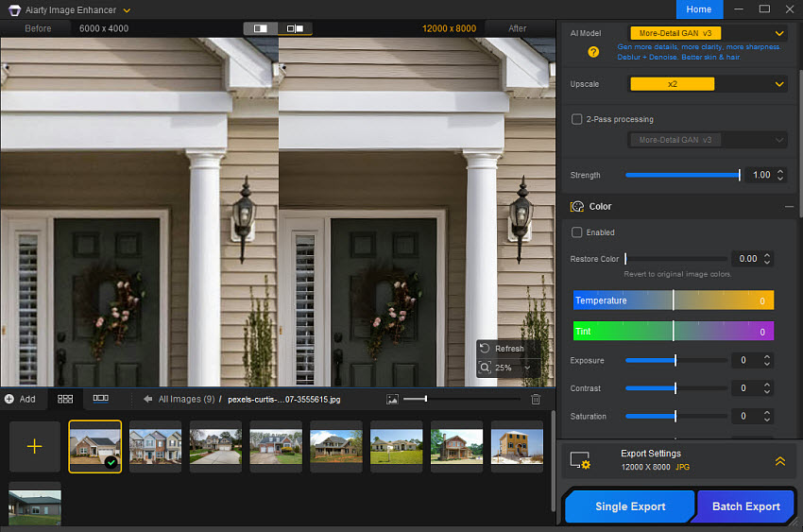
Task: Click the zoom magnifier icon
Action: (x=485, y=368)
